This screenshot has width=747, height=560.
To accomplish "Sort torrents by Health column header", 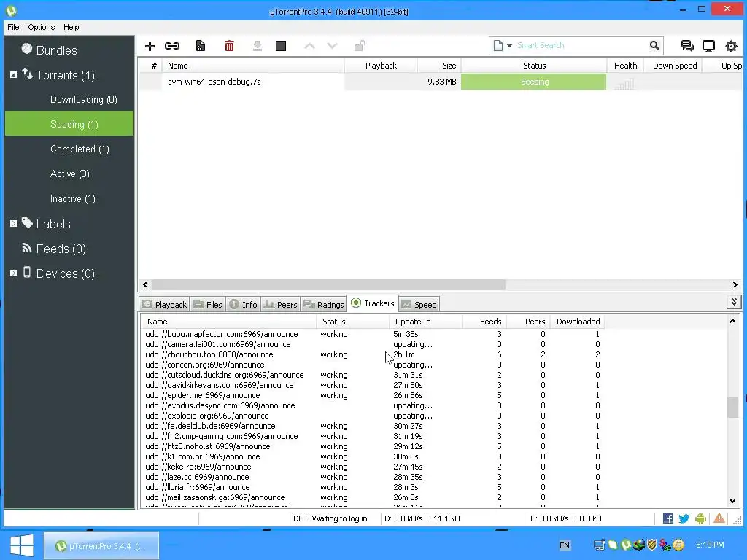I will pyautogui.click(x=625, y=66).
